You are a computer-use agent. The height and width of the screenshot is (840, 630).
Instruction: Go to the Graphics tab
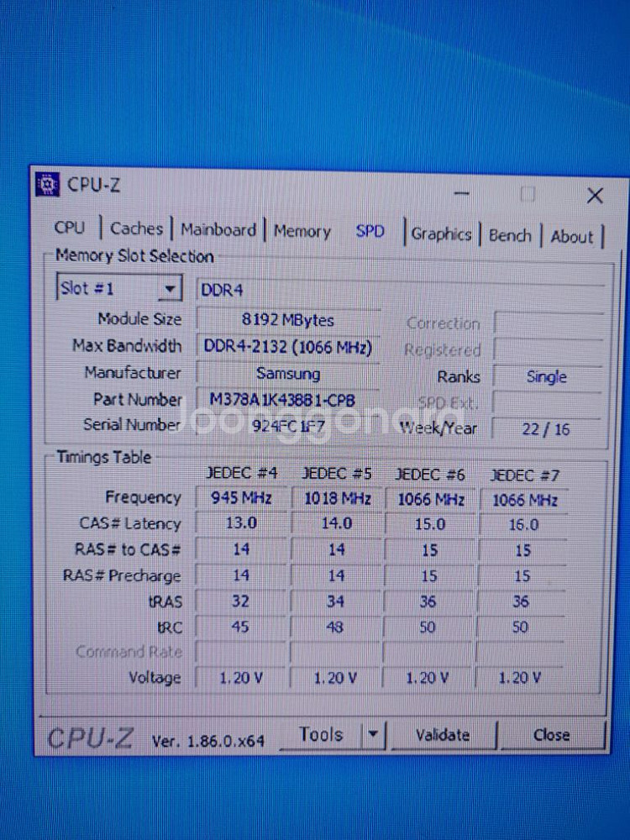pos(442,234)
